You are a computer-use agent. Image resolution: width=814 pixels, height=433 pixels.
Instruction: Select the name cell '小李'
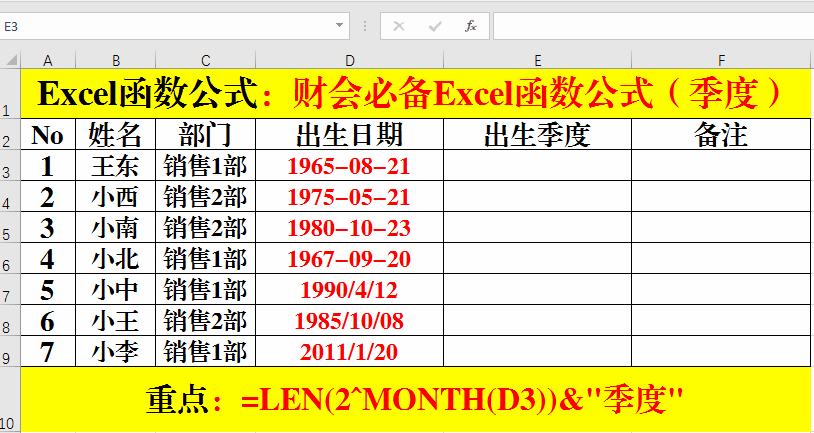click(116, 351)
